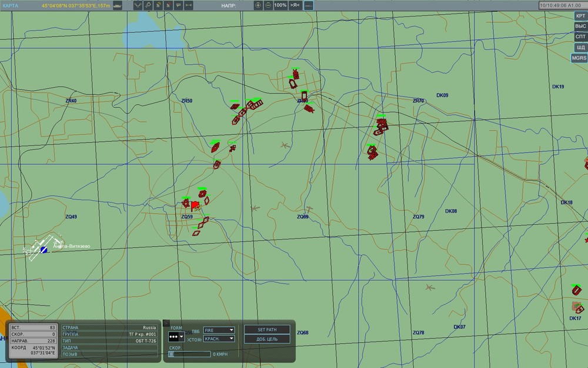
Task: Click the red flag marker on map
Action: 195,205
